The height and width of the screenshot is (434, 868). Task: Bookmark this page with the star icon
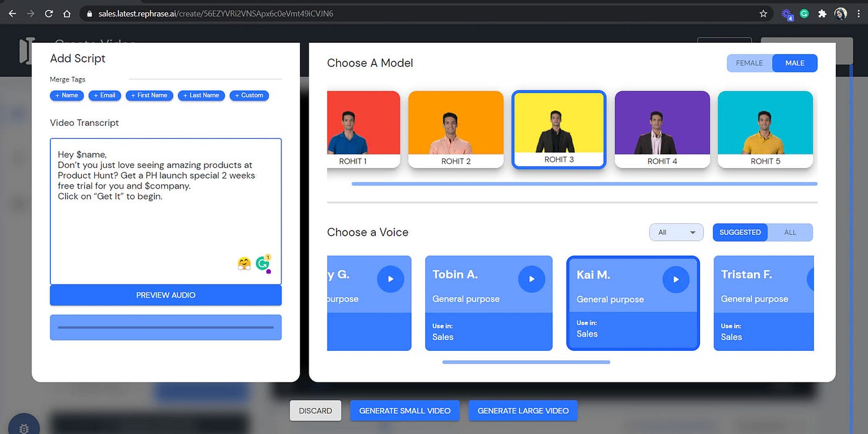(x=763, y=13)
